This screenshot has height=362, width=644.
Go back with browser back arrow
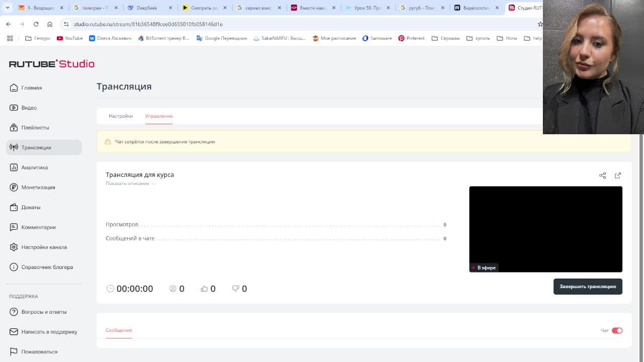click(9, 24)
